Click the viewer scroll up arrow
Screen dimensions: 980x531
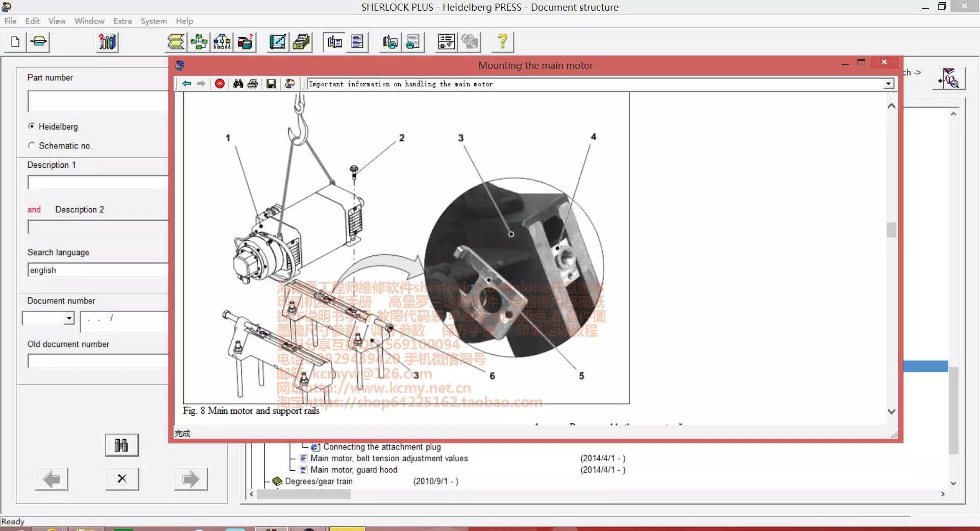tap(891, 106)
